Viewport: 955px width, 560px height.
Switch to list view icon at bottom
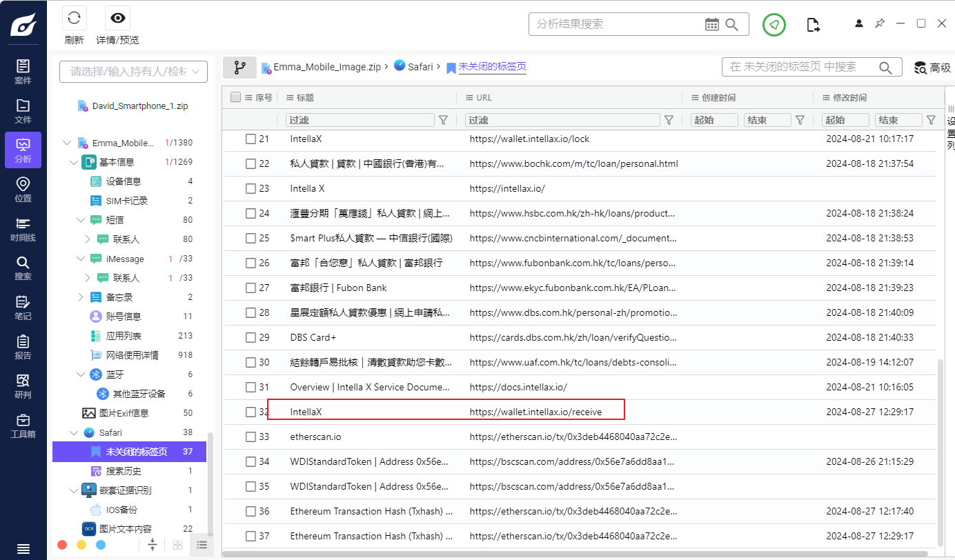pyautogui.click(x=201, y=545)
